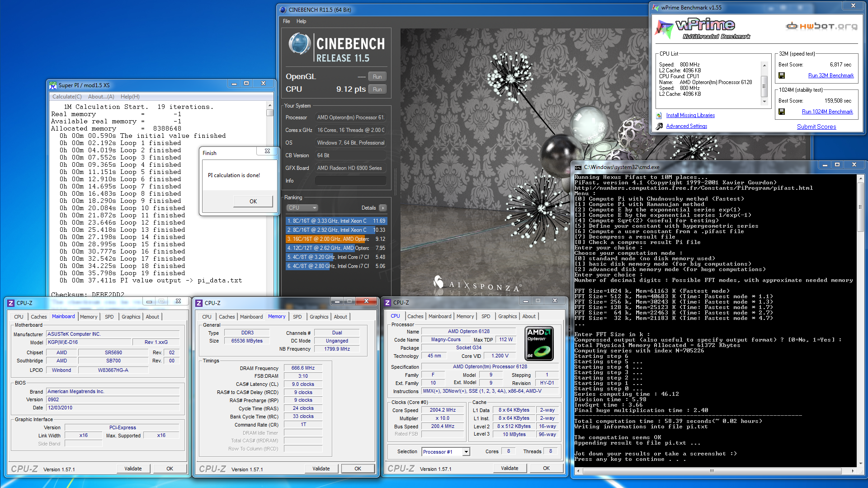Select Mainboard tab in CPU-Z Memory window
This screenshot has height=488, width=868.
coord(251,317)
